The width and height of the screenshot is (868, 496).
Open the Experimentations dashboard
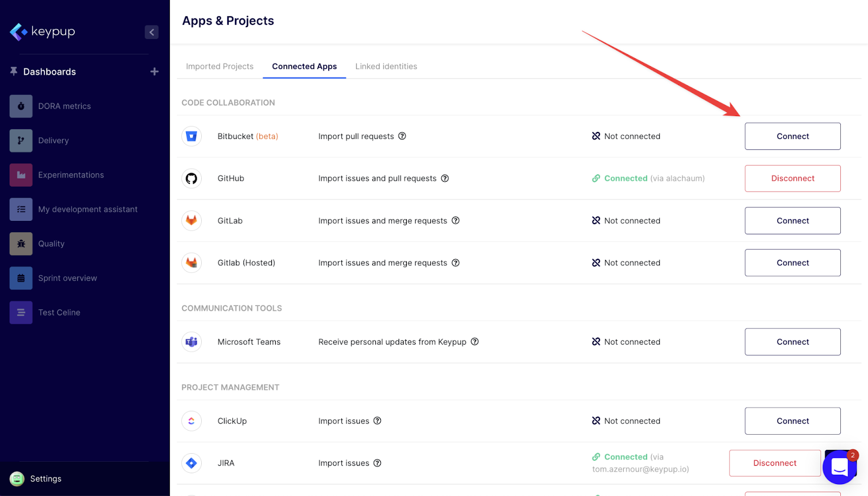click(71, 175)
